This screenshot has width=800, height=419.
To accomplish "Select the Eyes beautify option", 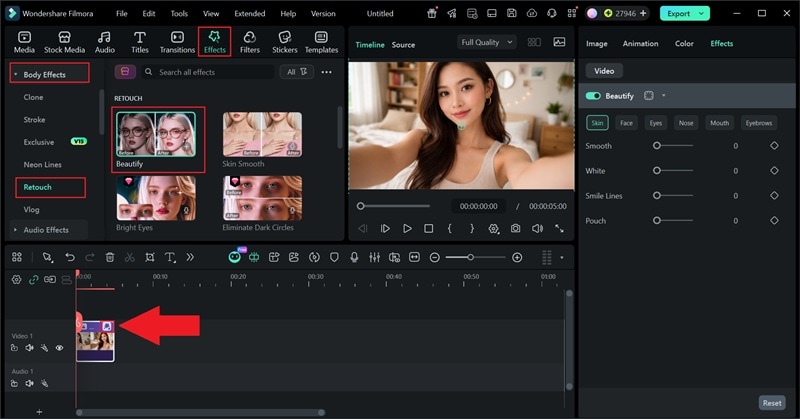I will click(656, 123).
